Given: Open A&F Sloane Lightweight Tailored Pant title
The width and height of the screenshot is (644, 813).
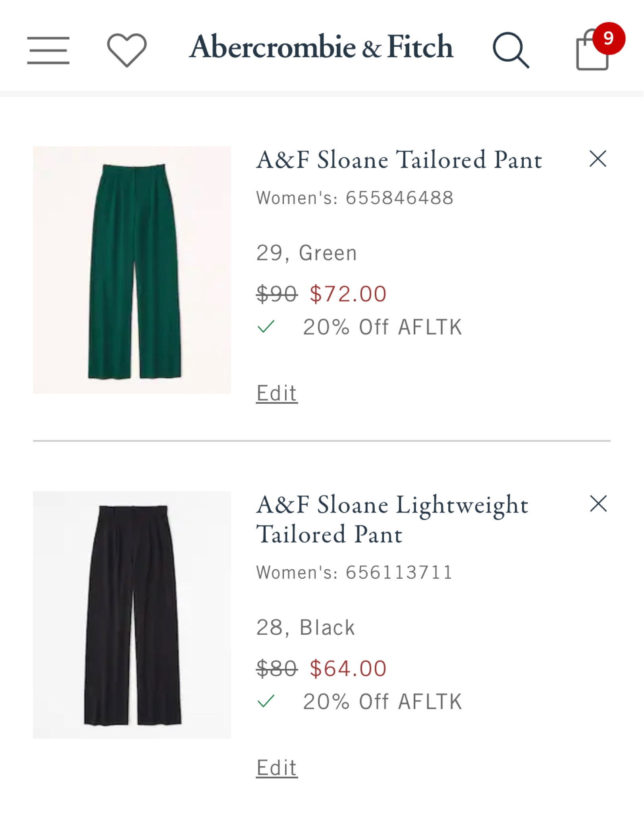Looking at the screenshot, I should point(392,519).
